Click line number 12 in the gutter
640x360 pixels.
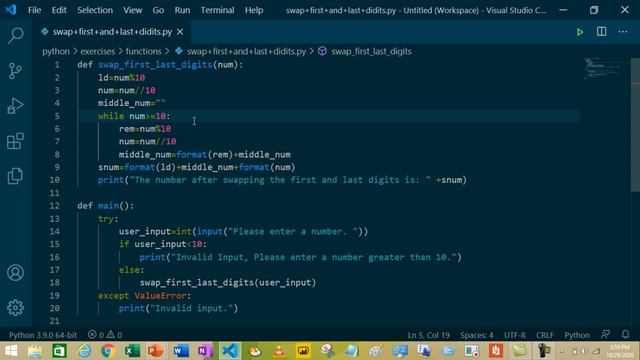click(x=54, y=205)
